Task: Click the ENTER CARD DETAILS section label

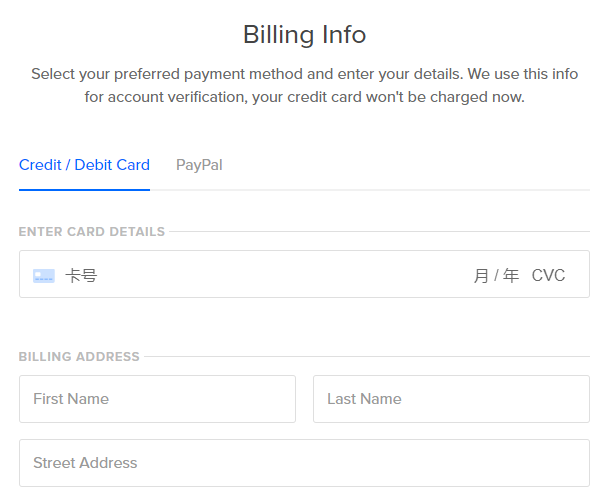Action: (x=92, y=232)
